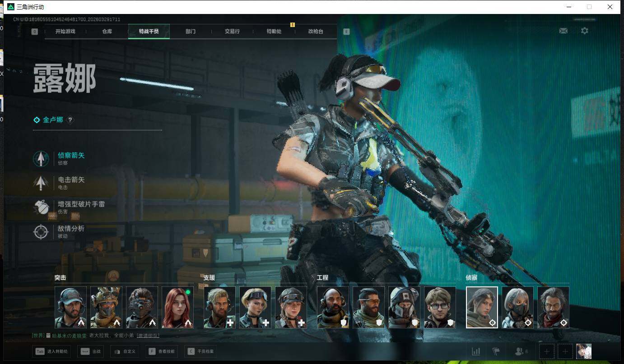Screen dimensions: 624x364
Task: Switch to the 特勤处 tab
Action: click(274, 32)
